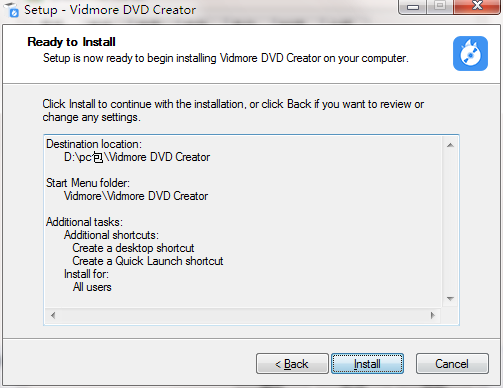Click the disabled maximize button in title bar
Viewport: 503px width, 388px height.
(x=440, y=6)
